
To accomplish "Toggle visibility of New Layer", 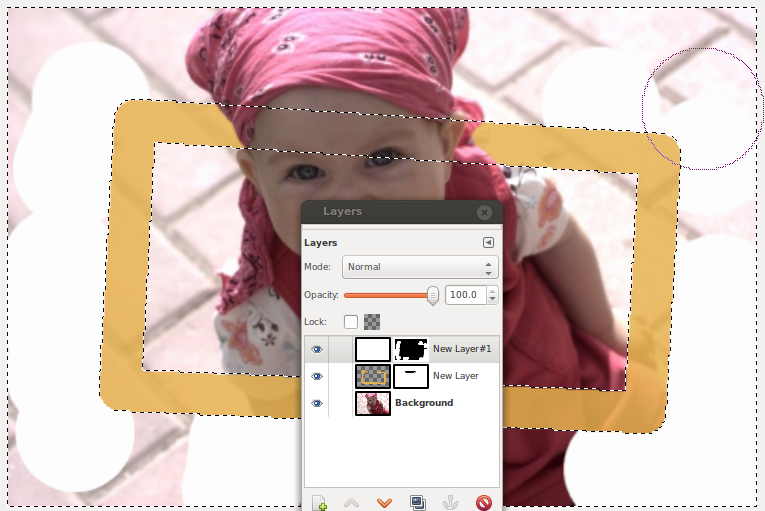I will [x=317, y=376].
